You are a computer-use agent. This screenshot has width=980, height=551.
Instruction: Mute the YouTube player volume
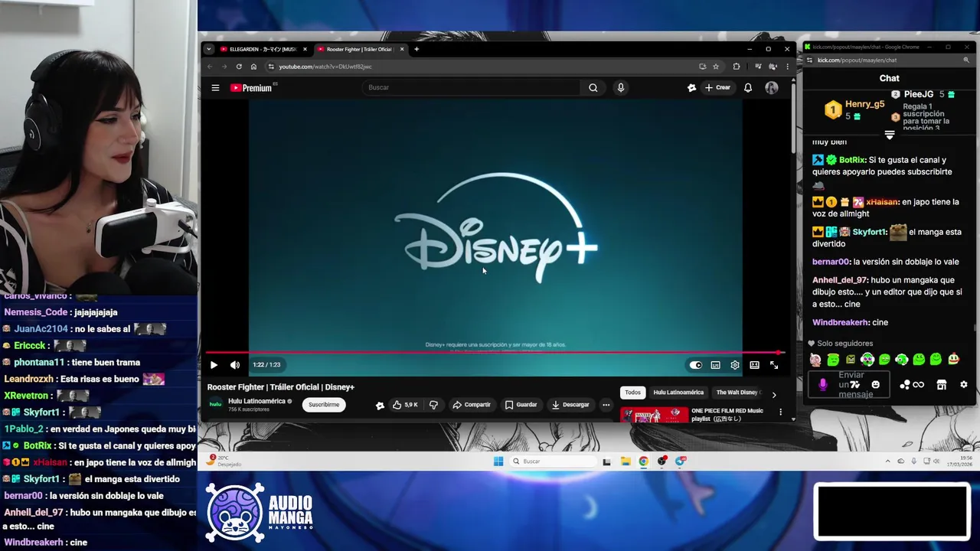[x=235, y=365]
